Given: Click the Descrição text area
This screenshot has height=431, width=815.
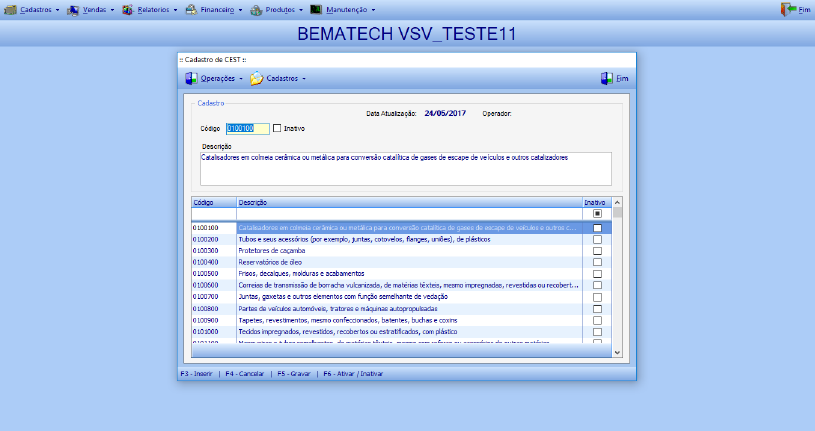Looking at the screenshot, I should click(406, 169).
